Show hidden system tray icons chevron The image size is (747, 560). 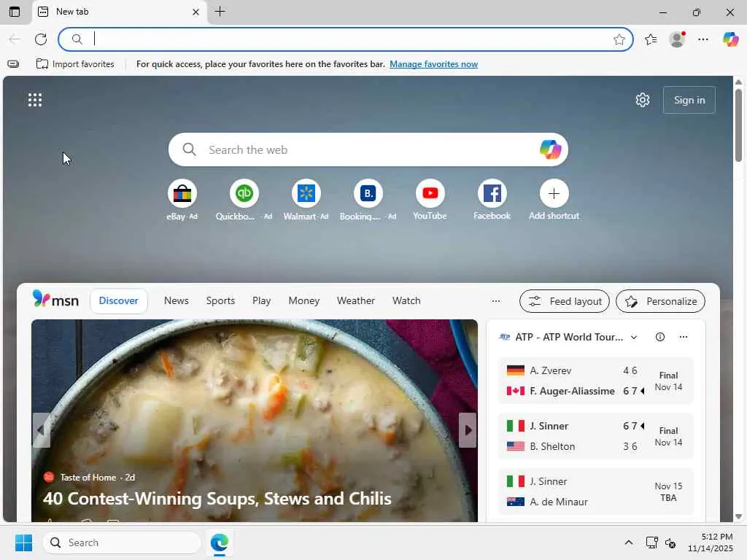[629, 542]
